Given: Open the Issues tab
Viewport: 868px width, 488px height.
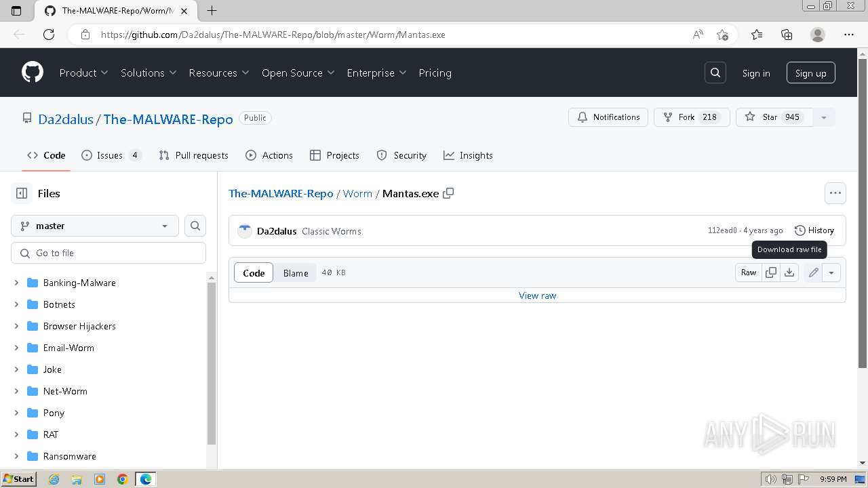Looking at the screenshot, I should (x=111, y=155).
